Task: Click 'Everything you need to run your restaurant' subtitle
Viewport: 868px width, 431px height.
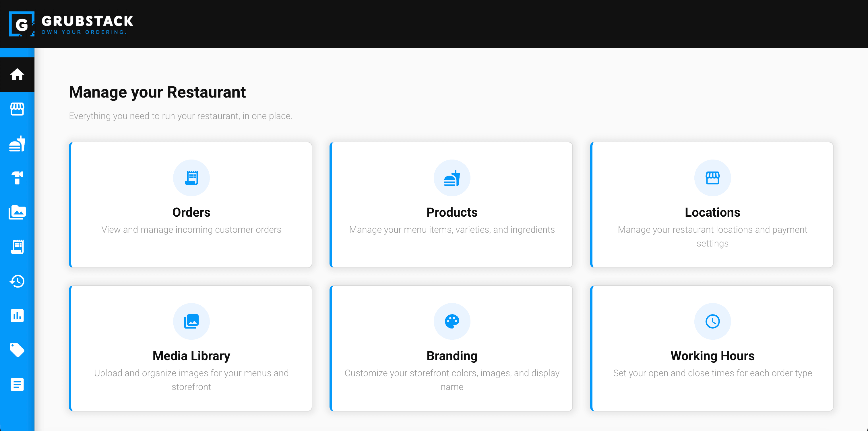Action: point(181,116)
